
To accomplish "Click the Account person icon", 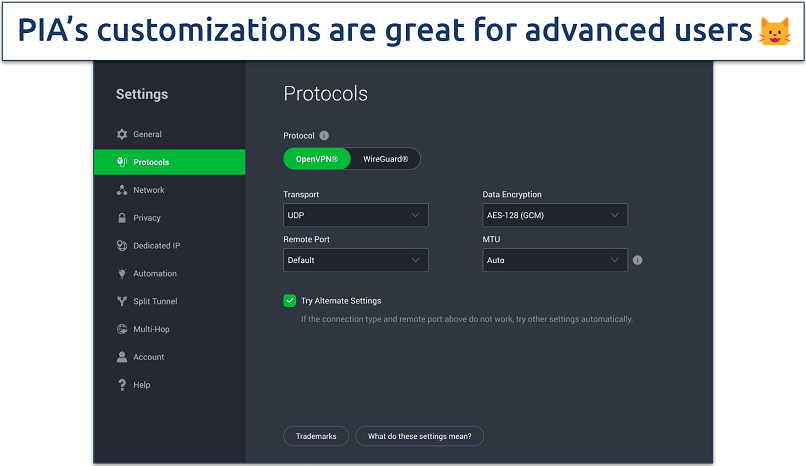I will (122, 357).
